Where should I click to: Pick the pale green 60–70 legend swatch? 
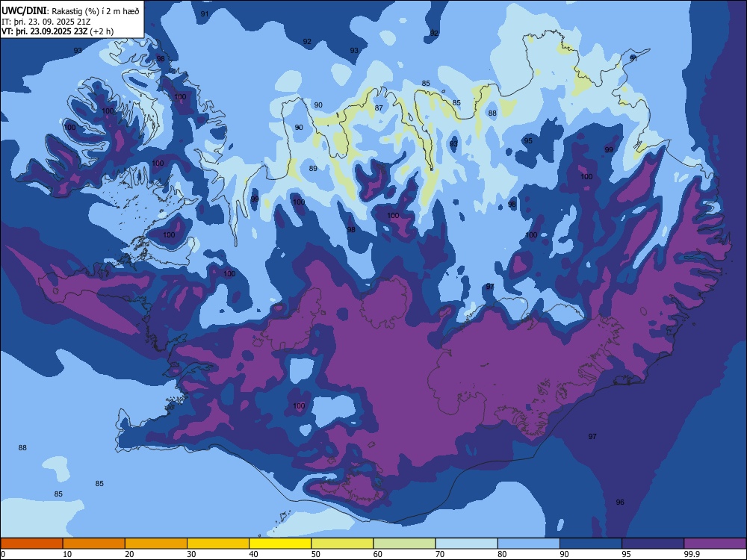click(404, 544)
